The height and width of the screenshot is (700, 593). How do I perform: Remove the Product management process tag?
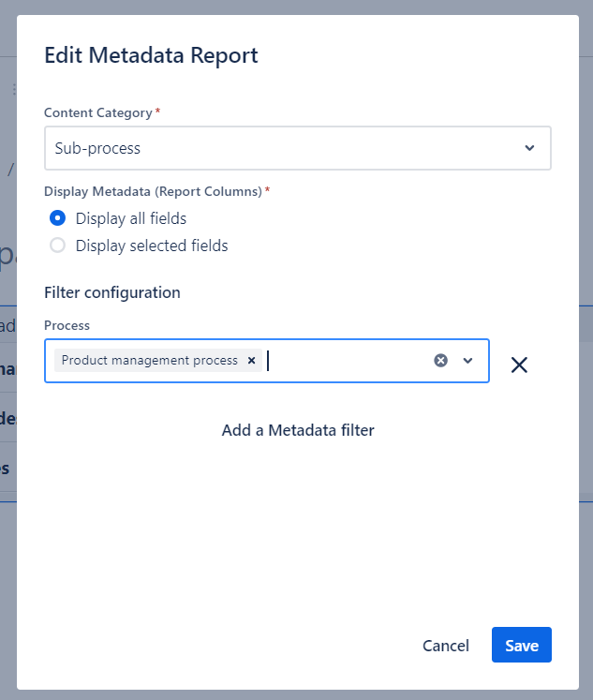pos(251,361)
